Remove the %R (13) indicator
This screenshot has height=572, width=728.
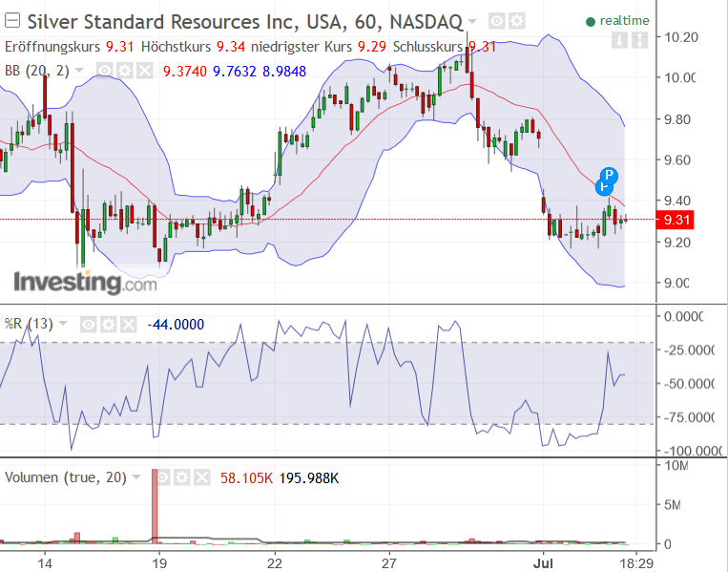point(128,325)
